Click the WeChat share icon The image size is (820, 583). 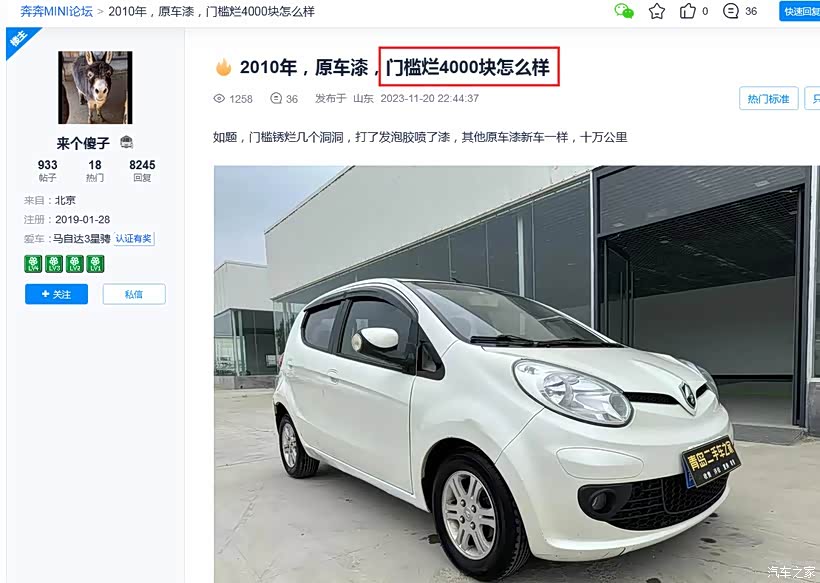click(x=624, y=11)
